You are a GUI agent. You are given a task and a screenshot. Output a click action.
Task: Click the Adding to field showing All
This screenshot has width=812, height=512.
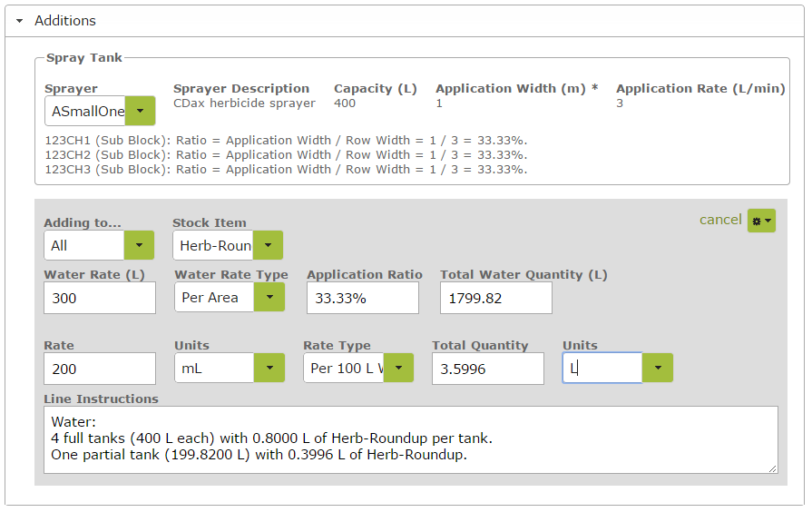click(83, 245)
